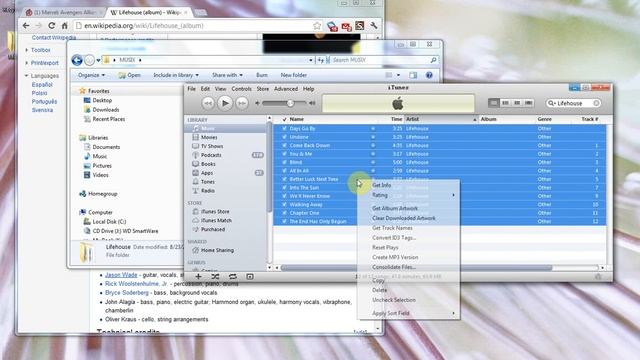Uncheck the Blind song checkbox

[284, 162]
